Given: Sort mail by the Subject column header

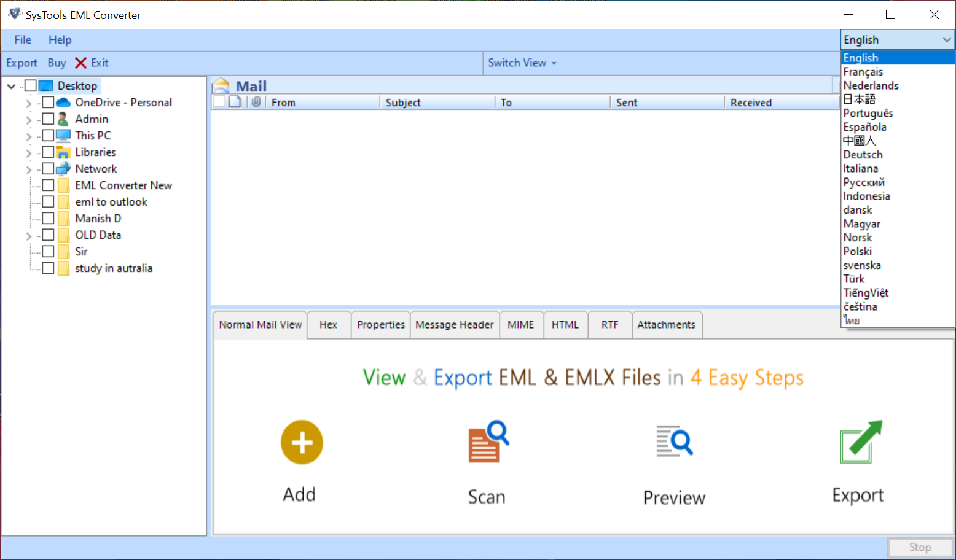Looking at the screenshot, I should click(x=437, y=103).
